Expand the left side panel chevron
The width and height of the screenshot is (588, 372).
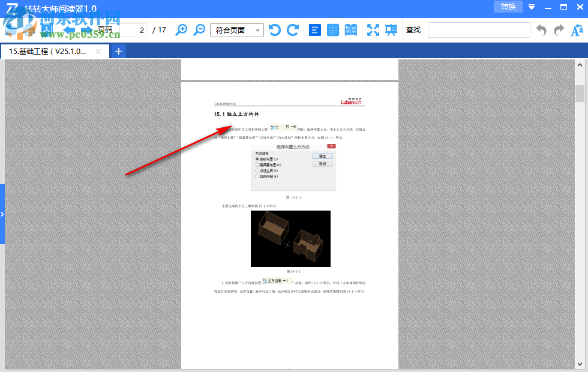[2, 214]
